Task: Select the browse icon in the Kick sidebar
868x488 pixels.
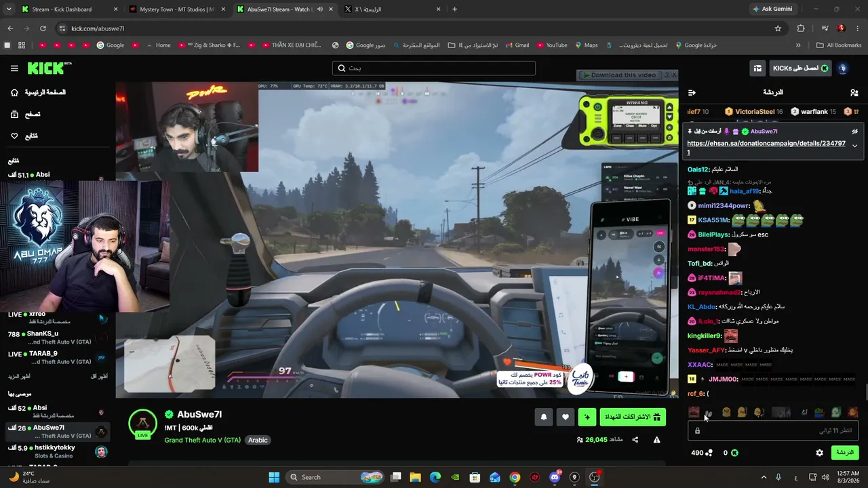Action: point(14,115)
